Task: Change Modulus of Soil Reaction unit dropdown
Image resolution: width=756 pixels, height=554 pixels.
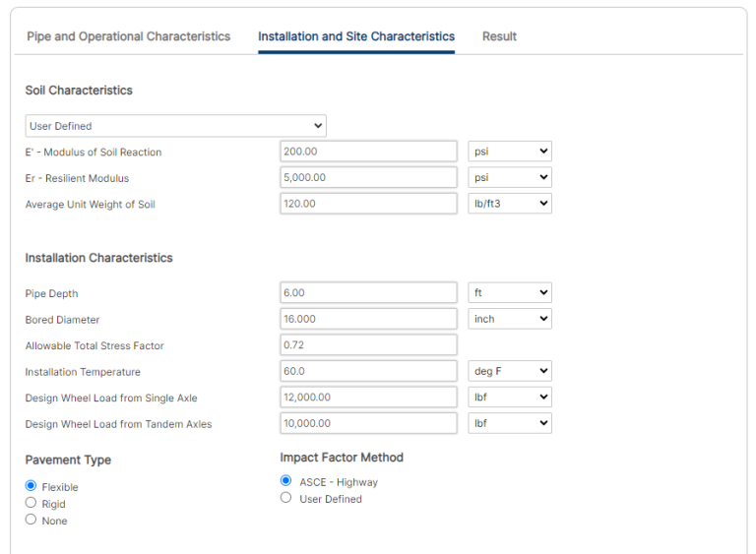Action: pyautogui.click(x=509, y=152)
